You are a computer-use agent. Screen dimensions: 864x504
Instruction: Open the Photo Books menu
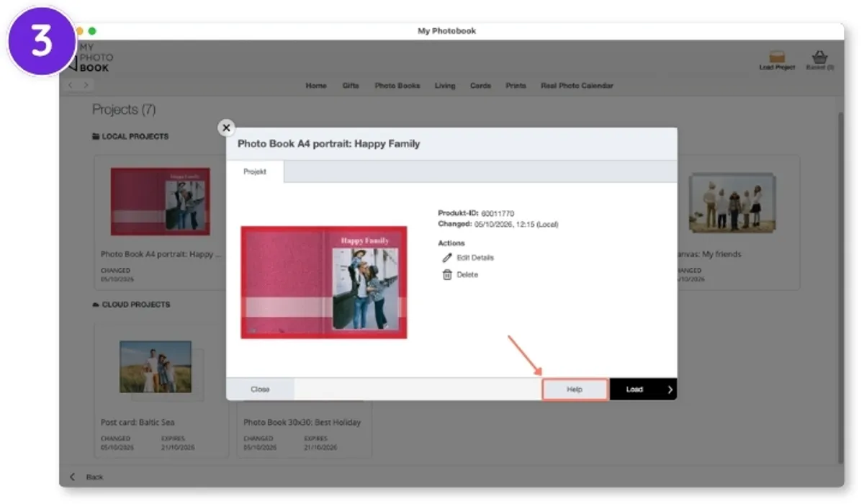coord(397,86)
